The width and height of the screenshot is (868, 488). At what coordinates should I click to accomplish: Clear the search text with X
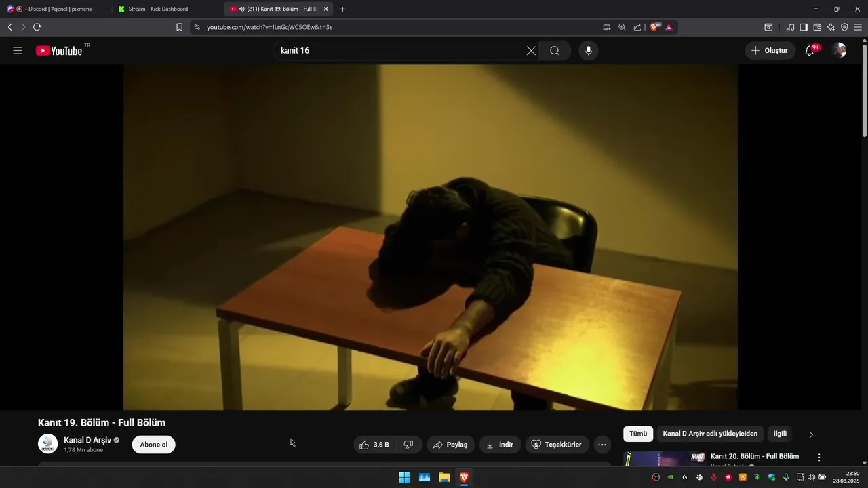pyautogui.click(x=531, y=51)
